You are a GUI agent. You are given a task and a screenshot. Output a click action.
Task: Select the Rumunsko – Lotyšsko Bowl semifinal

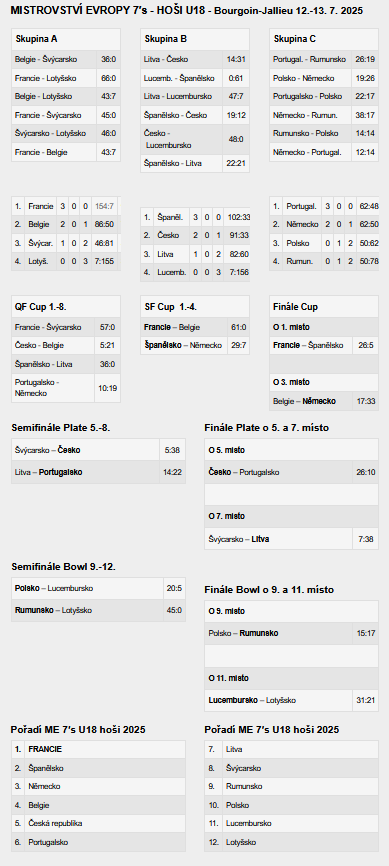[98, 610]
